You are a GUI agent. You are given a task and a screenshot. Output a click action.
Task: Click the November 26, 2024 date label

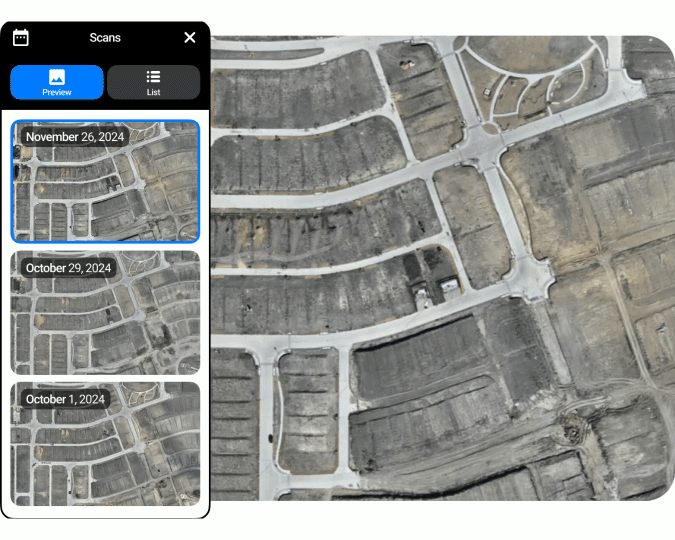click(x=74, y=137)
